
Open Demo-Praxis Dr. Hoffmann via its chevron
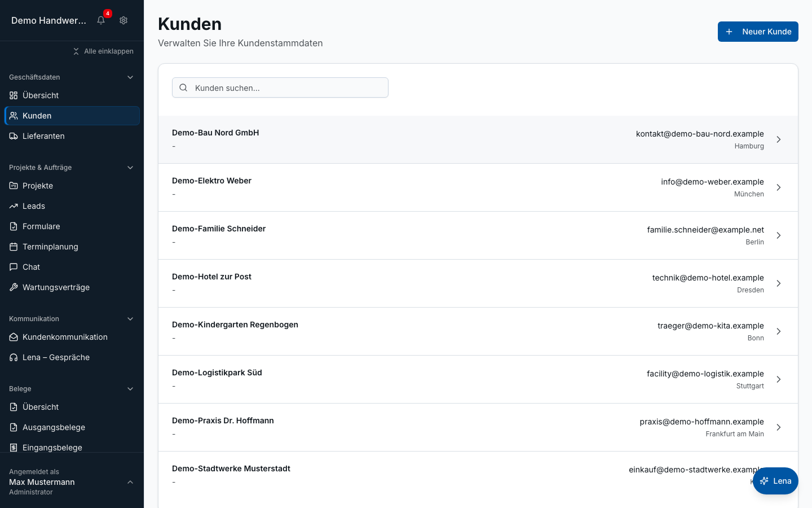click(778, 427)
